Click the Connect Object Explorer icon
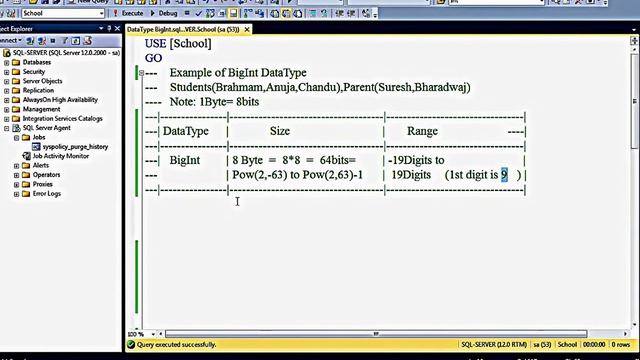This screenshot has width=640, height=360. click(30, 41)
